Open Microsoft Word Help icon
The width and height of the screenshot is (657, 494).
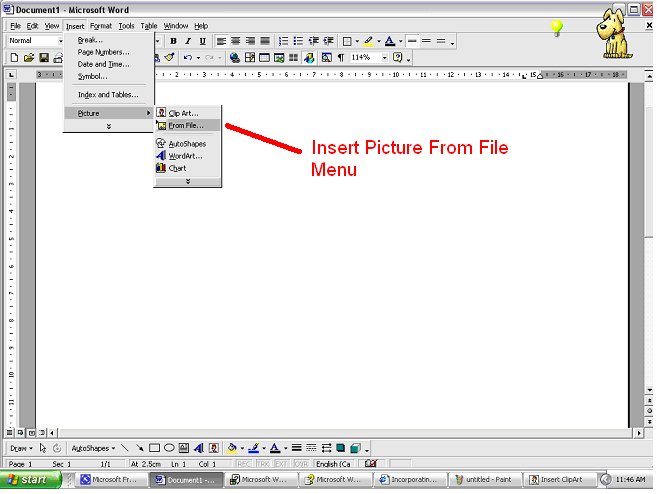coord(398,57)
